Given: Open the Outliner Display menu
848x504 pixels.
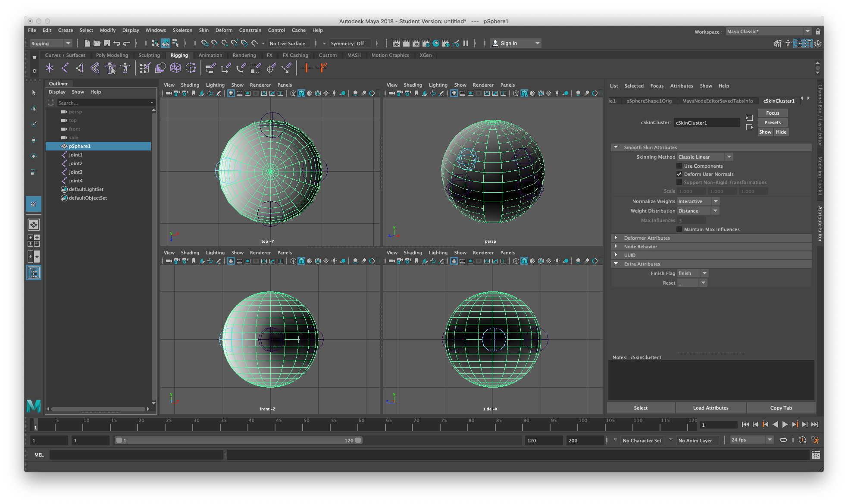Looking at the screenshot, I should point(57,92).
